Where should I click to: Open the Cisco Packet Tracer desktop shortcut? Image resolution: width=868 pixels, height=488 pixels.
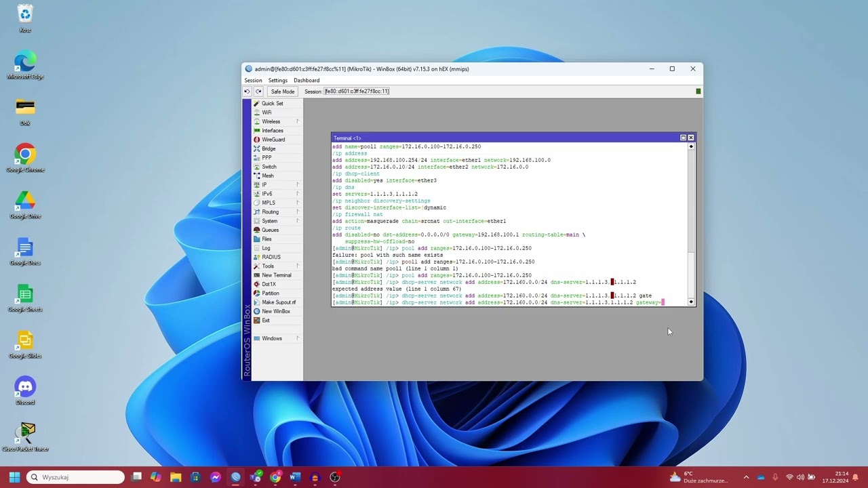point(25,437)
